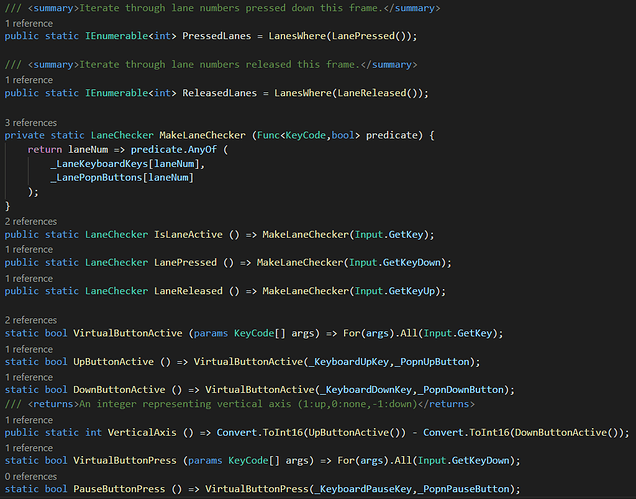
Task: Click '1 reference' link above PressedLanes
Action: coord(31,23)
